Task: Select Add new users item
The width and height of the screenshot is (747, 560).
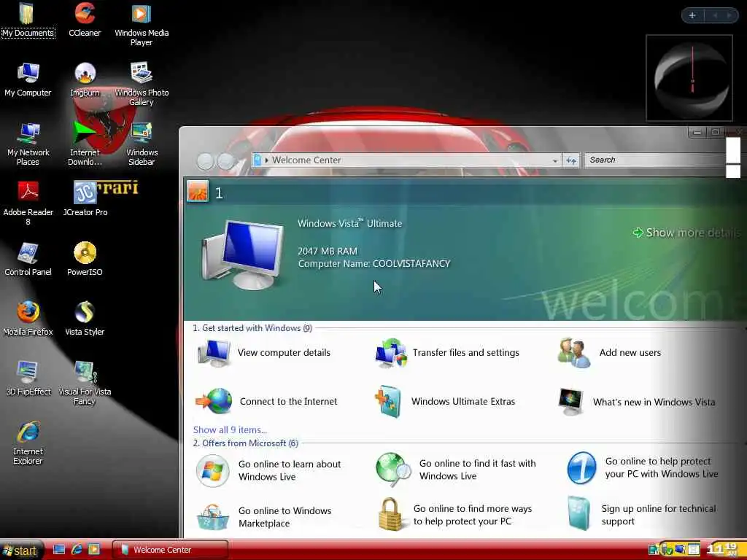Action: 609,353
